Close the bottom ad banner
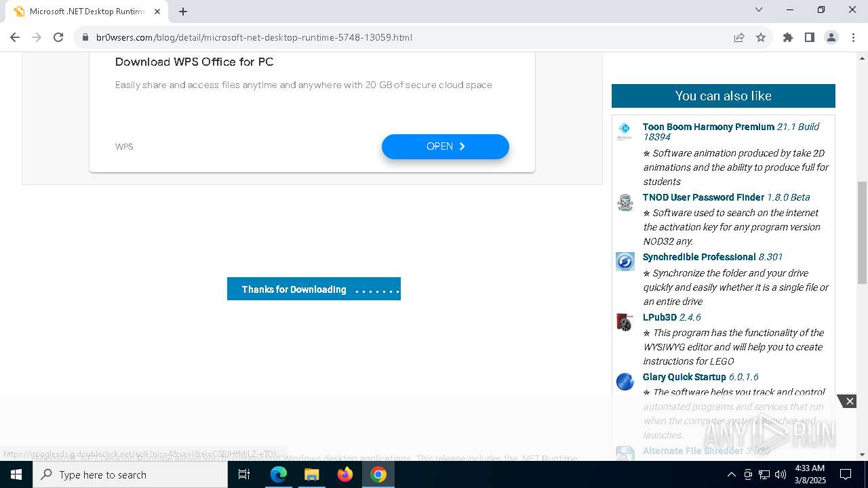Screen dimensions: 868x488 849,401
